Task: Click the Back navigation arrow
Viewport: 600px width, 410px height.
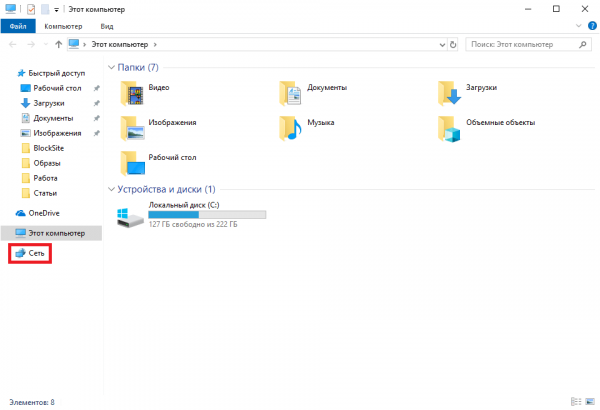Action: [x=13, y=44]
